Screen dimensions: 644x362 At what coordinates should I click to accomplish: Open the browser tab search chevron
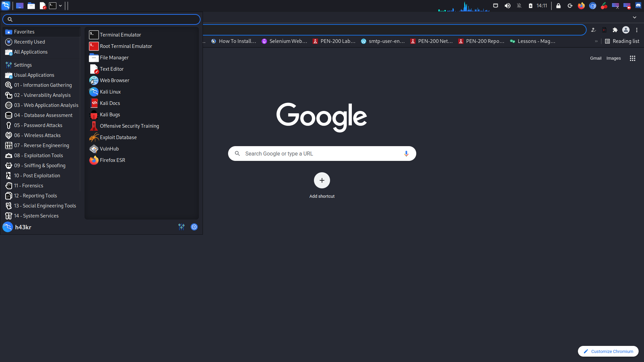[x=634, y=17]
